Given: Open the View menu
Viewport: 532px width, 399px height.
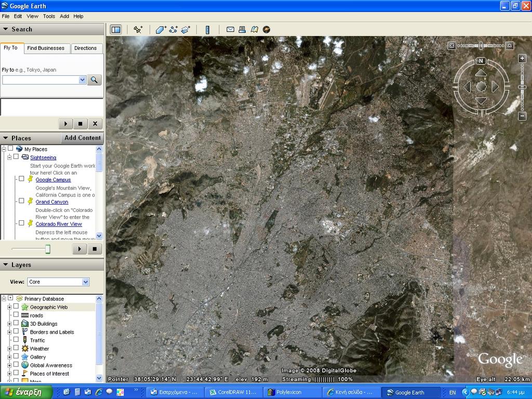Looking at the screenshot, I should pyautogui.click(x=32, y=16).
